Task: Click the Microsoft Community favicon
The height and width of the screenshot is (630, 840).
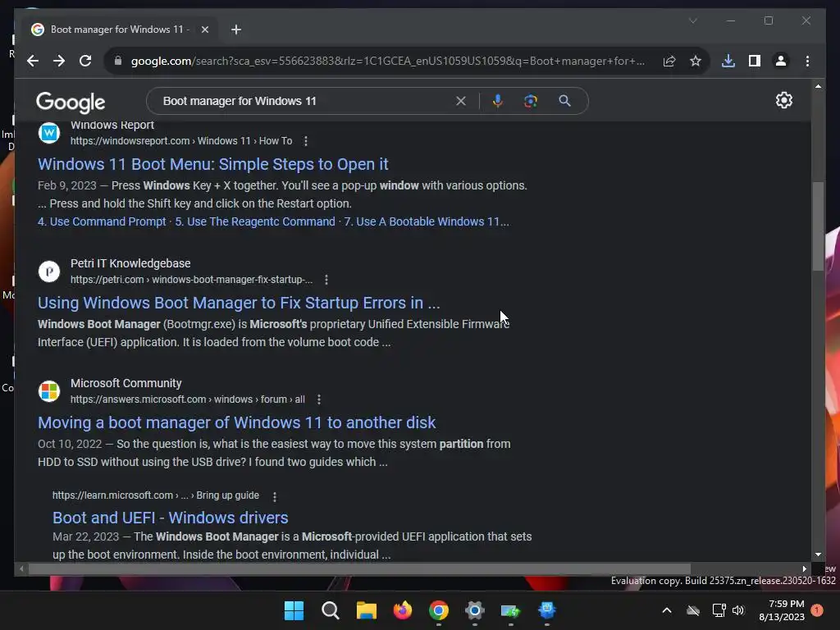Action: tap(48, 391)
